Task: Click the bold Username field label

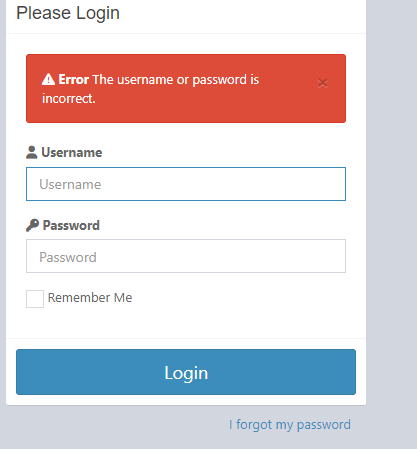Action: pyautogui.click(x=72, y=153)
